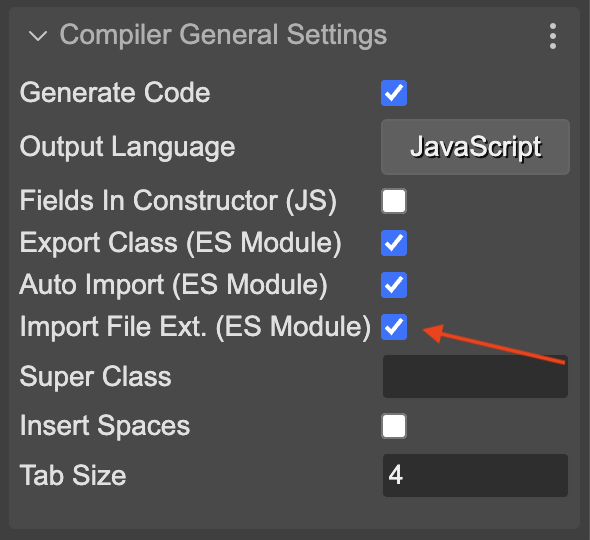Open the section's three-dot options menu
The width and height of the screenshot is (590, 540).
pyautogui.click(x=552, y=36)
